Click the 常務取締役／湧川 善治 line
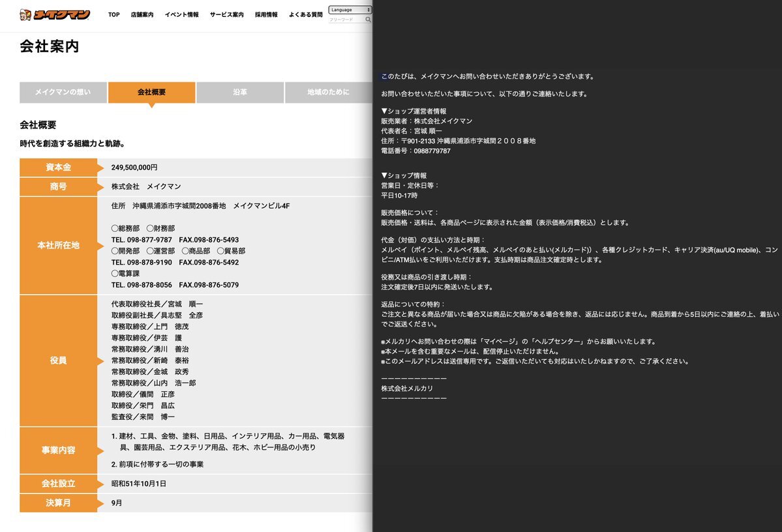 point(150,349)
